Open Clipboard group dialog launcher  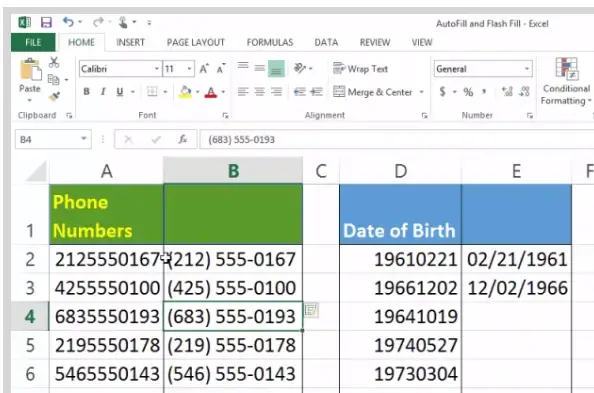pos(69,116)
